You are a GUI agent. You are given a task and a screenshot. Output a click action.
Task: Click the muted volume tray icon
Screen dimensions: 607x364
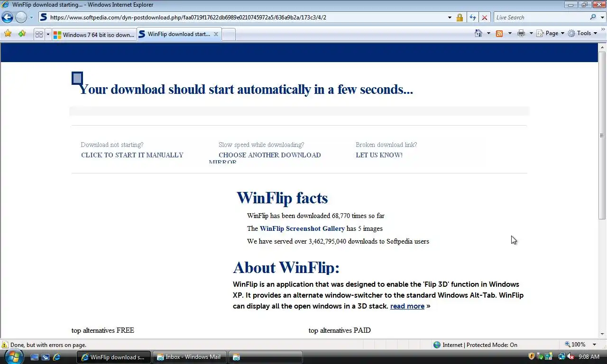570,356
